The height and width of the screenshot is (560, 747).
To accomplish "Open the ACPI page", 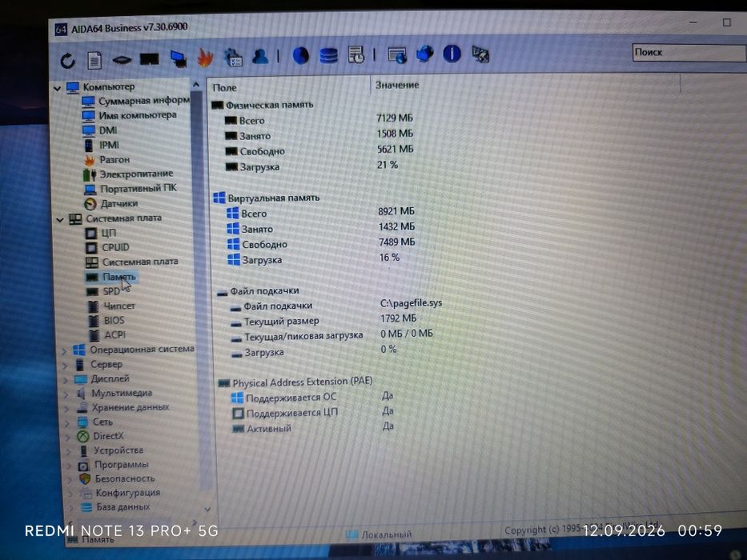I will coord(114,335).
